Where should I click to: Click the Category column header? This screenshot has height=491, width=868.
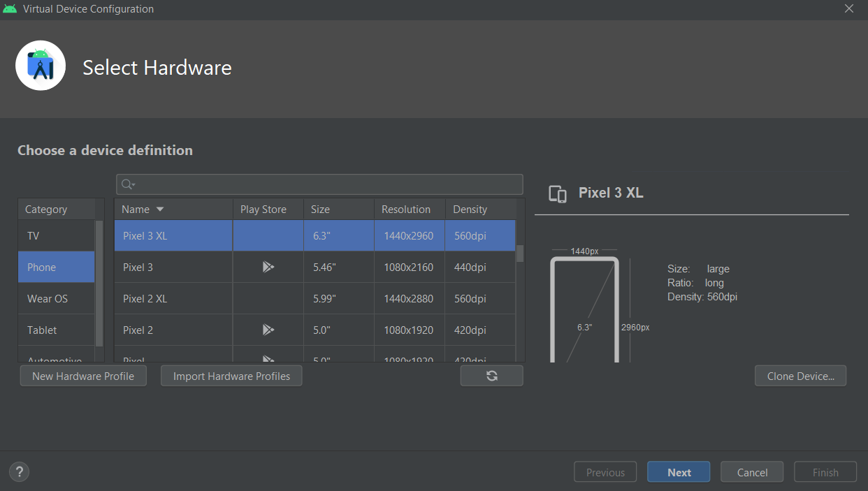(57, 209)
